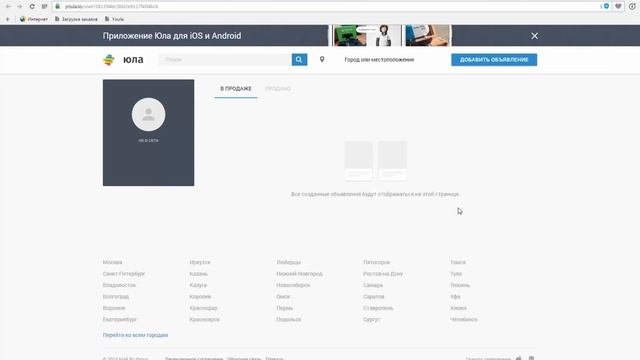
Task: Open the Казань city link
Action: [198, 273]
